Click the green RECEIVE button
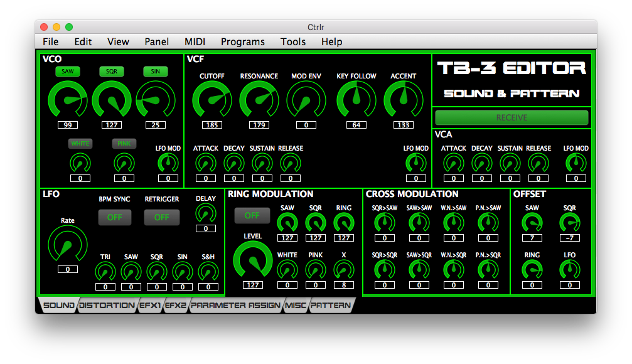This screenshot has width=632, height=364. coord(511,117)
